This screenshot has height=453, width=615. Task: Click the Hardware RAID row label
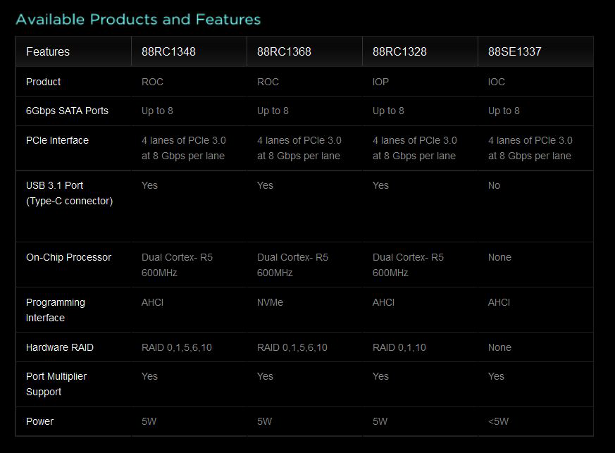coord(62,347)
